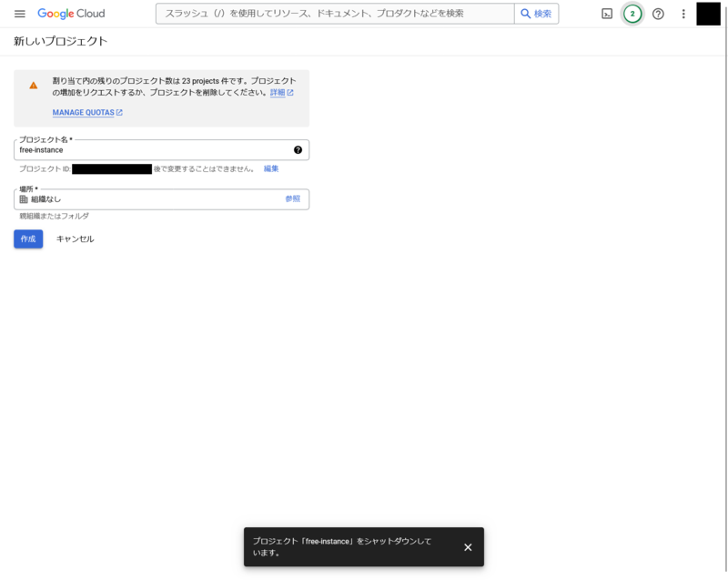Click the 場所 location field

coord(162,199)
